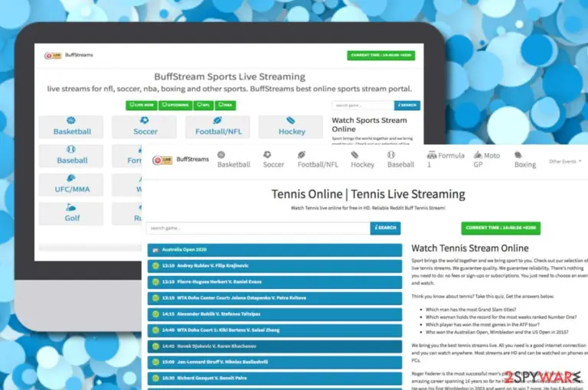Open the Football/NFL category tile
588x390 pixels.
click(217, 127)
